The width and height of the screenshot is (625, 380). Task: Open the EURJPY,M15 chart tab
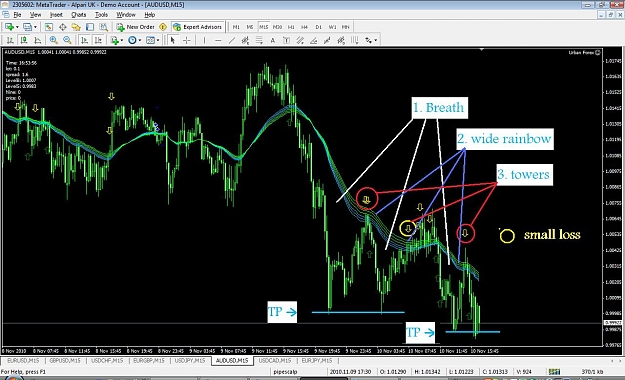pos(316,360)
